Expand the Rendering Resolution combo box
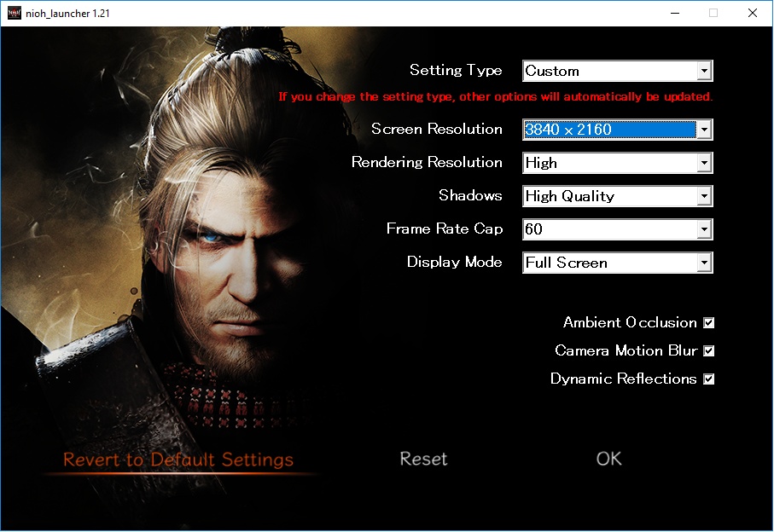The height and width of the screenshot is (532, 774). 618,163
